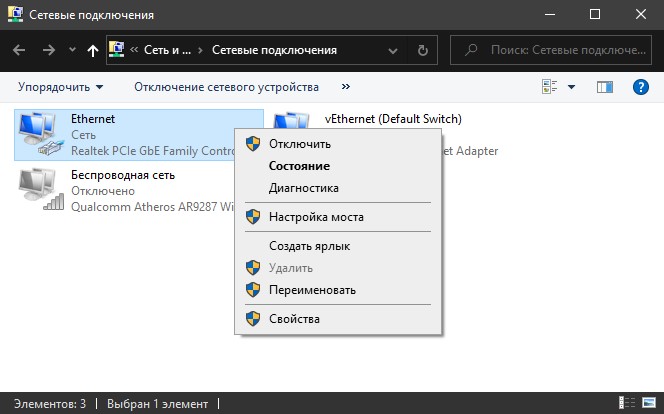
Task: Refresh the network connections list
Action: (x=423, y=51)
